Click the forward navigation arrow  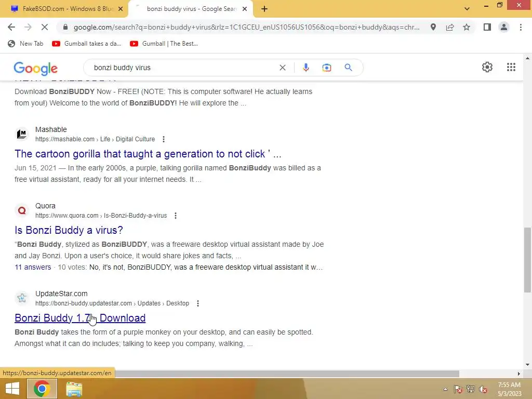coord(28,27)
